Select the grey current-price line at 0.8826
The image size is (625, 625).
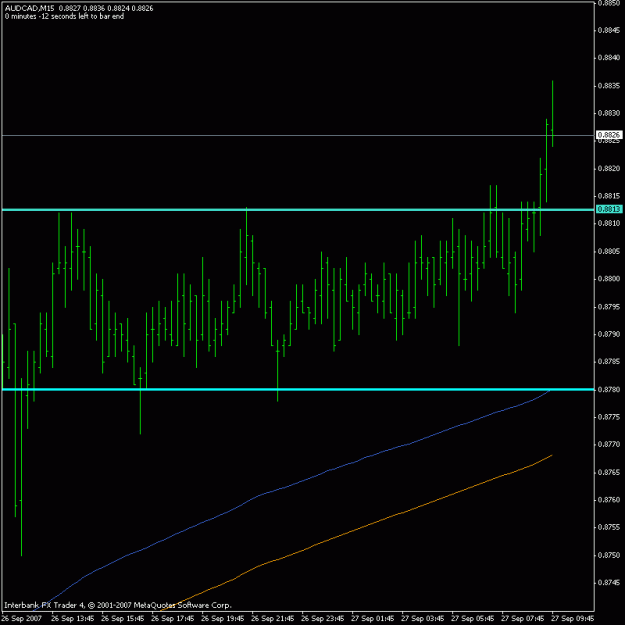(x=298, y=136)
